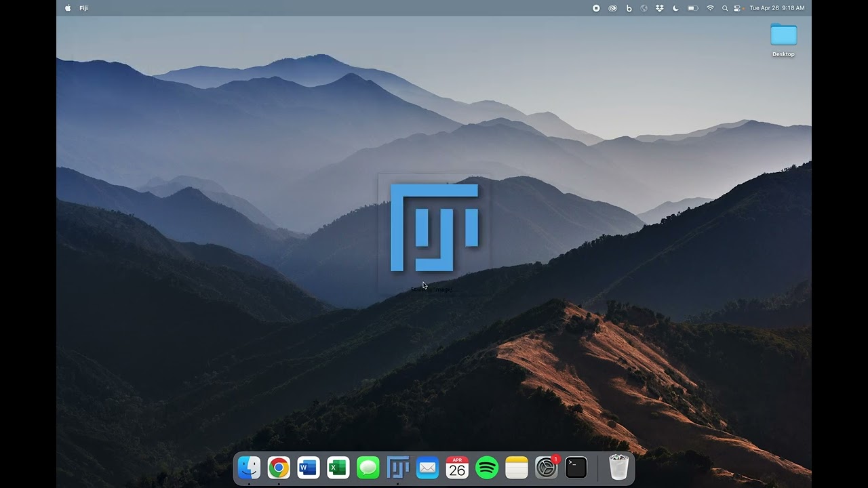Open Spotlight search icon
Screen dimensions: 868x488
(x=725, y=8)
